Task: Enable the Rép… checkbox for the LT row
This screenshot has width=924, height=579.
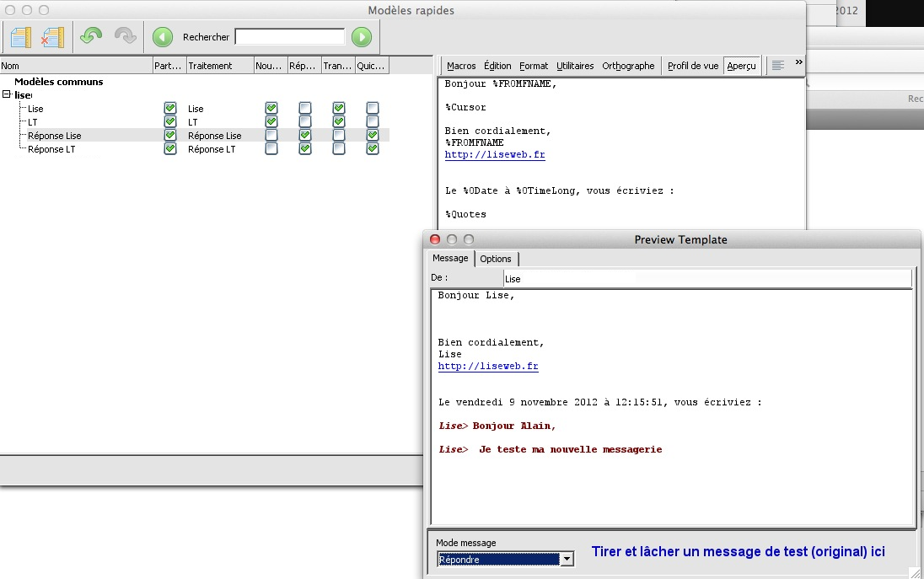Action: tap(305, 122)
